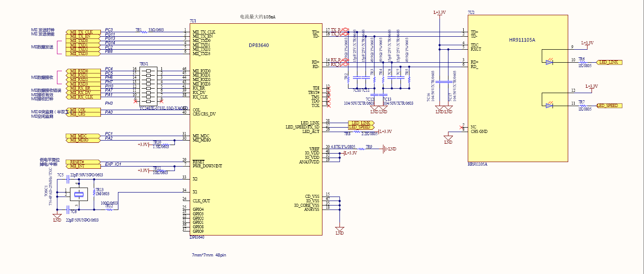Select the MII_MDIO port
The width and height of the screenshot is (644, 274).
click(x=83, y=140)
